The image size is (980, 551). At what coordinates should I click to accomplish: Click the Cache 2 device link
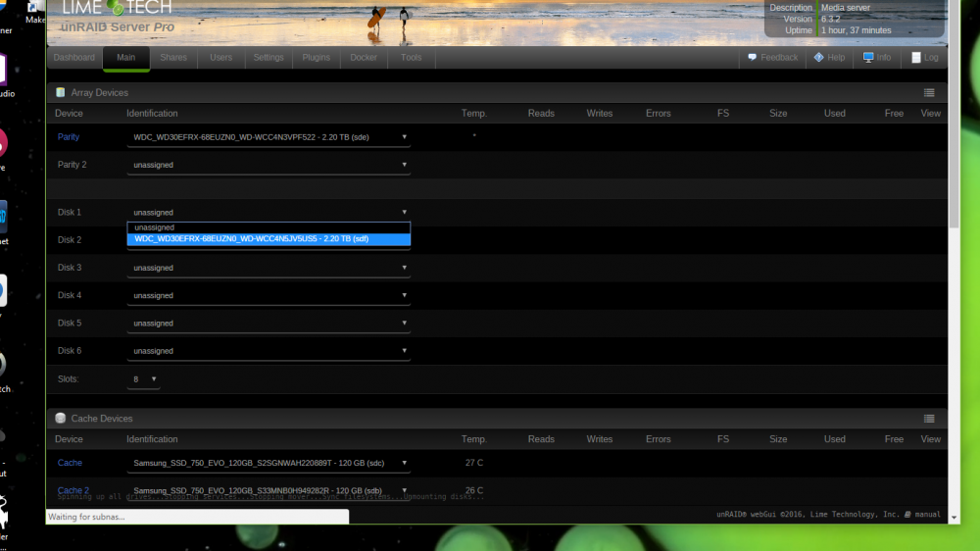click(x=73, y=490)
